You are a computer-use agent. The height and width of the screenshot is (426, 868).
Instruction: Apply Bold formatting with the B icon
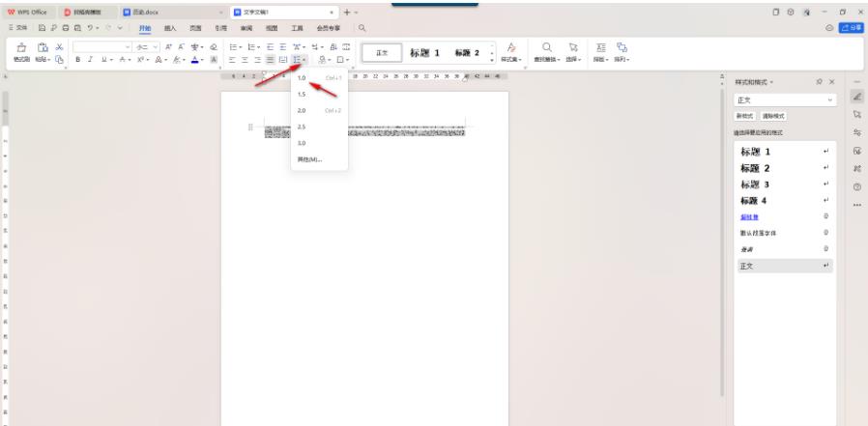click(78, 59)
